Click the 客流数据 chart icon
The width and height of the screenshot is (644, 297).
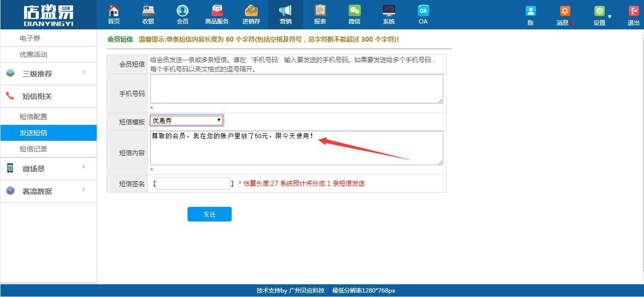pyautogui.click(x=10, y=191)
